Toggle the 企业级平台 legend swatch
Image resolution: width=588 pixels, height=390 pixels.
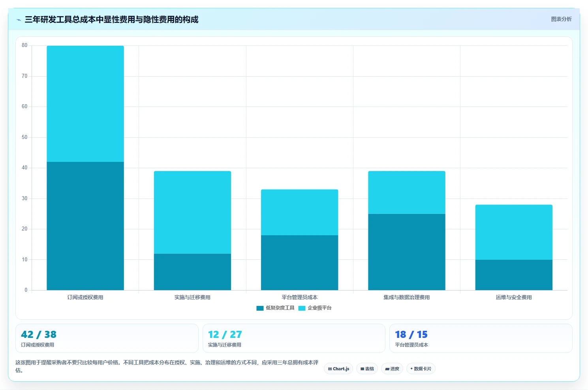pos(302,308)
